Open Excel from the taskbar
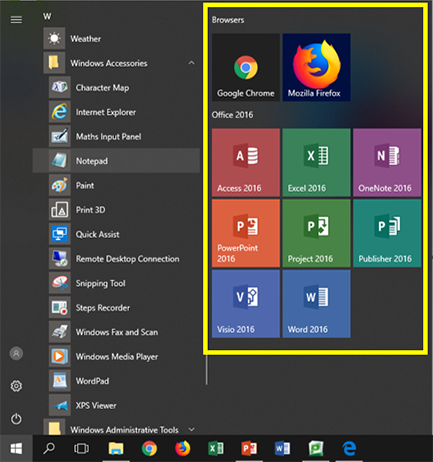 216,448
